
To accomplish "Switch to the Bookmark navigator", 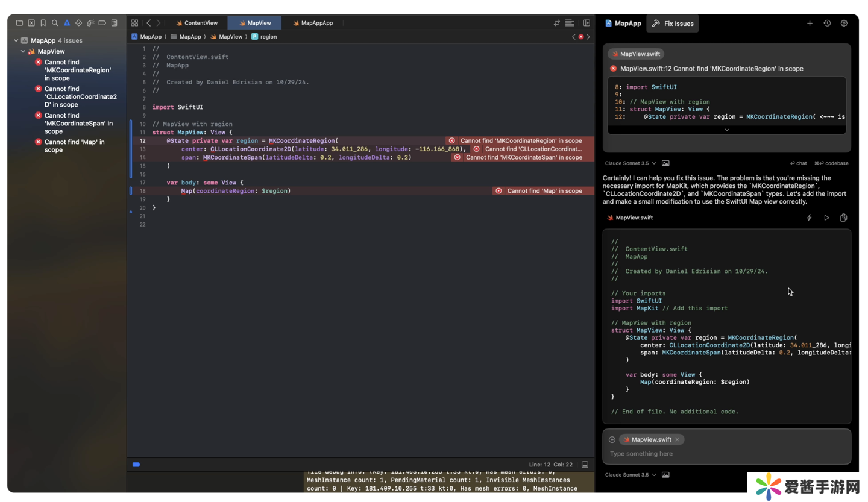I will coord(43,23).
